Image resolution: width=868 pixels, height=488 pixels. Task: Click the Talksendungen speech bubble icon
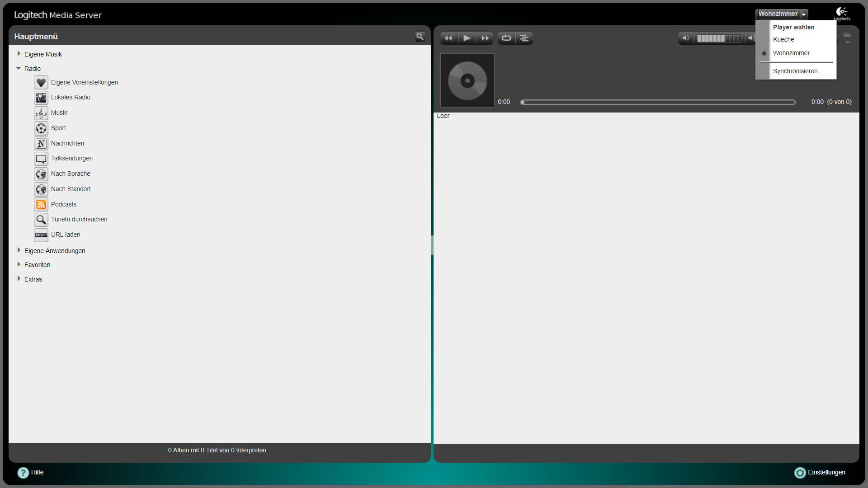[41, 159]
